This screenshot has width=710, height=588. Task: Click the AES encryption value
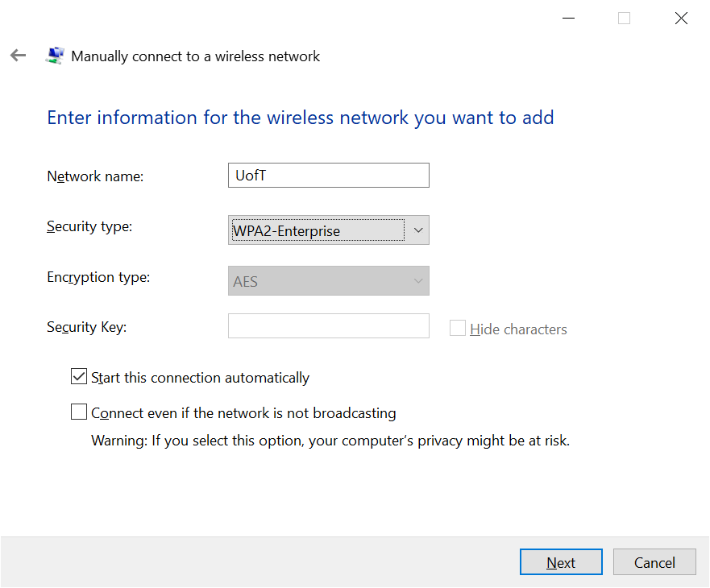pyautogui.click(x=244, y=280)
